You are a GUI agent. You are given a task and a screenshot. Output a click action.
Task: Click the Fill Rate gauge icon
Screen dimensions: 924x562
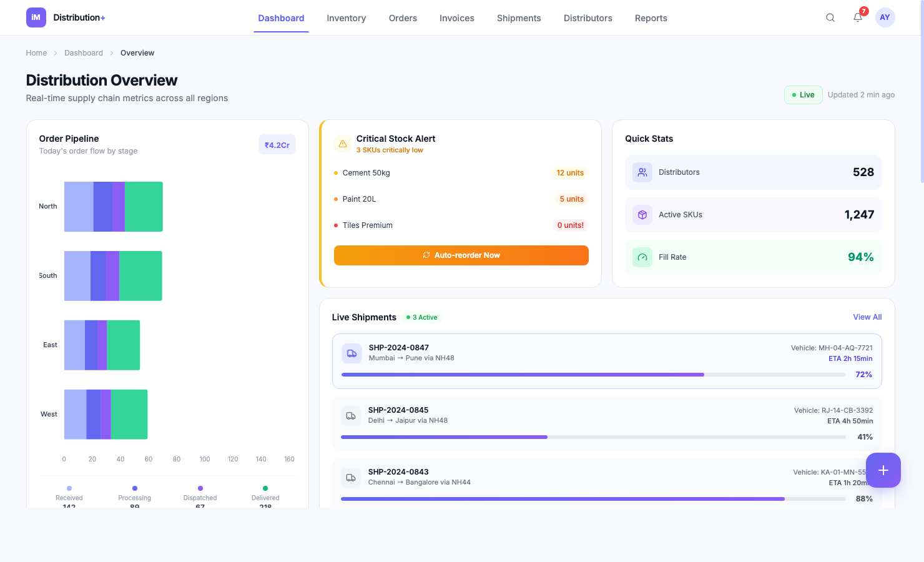click(x=642, y=257)
